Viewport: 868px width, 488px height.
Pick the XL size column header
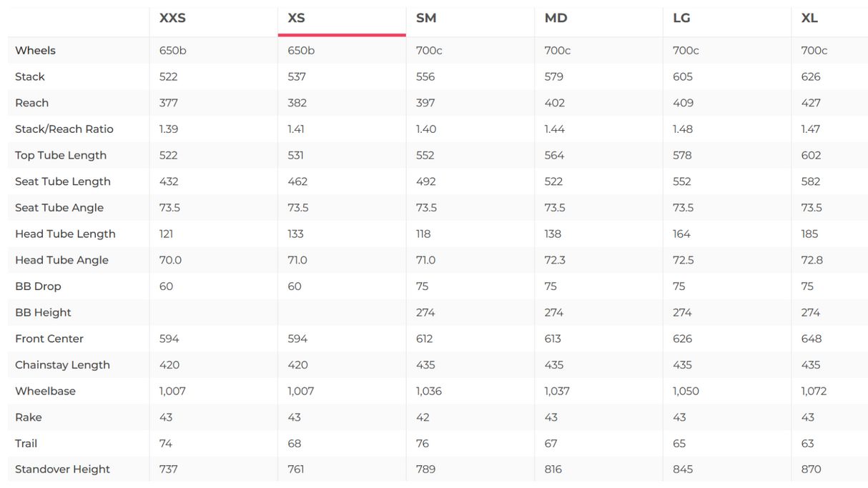(x=809, y=19)
